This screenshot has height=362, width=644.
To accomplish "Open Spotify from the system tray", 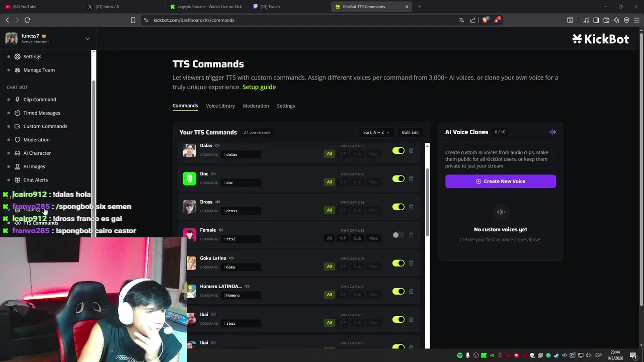I will click(x=459, y=355).
